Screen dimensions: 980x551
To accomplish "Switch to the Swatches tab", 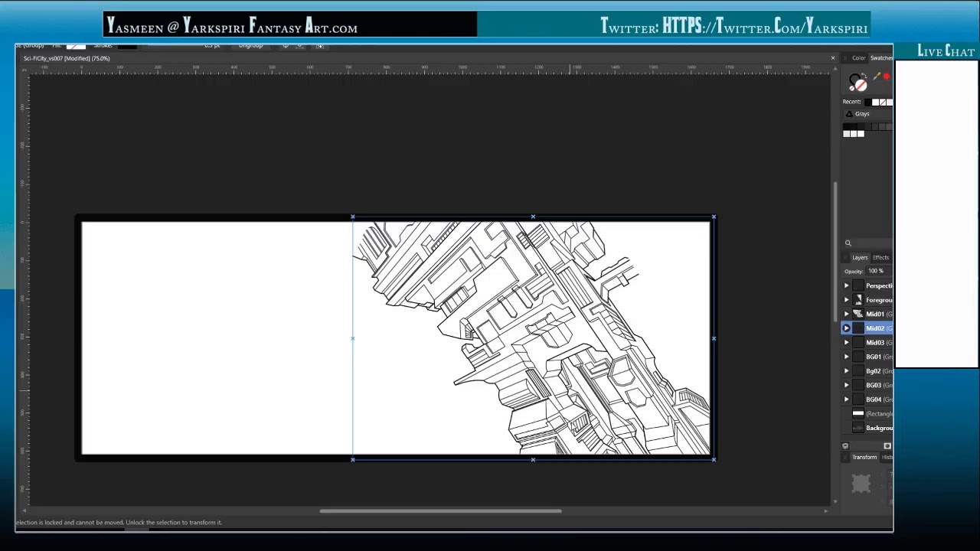I will 881,58.
